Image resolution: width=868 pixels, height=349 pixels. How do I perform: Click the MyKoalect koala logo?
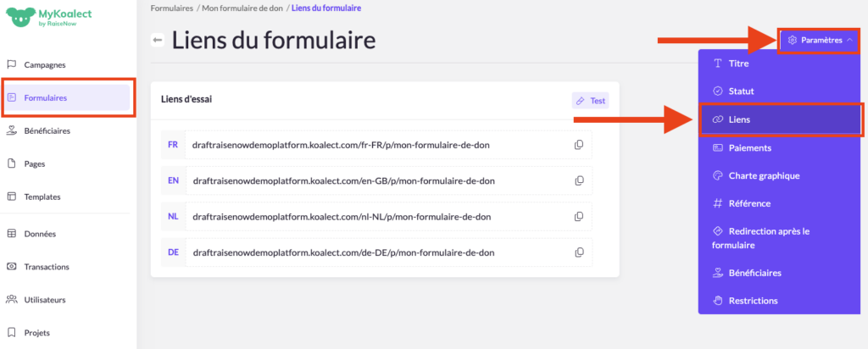tap(19, 20)
